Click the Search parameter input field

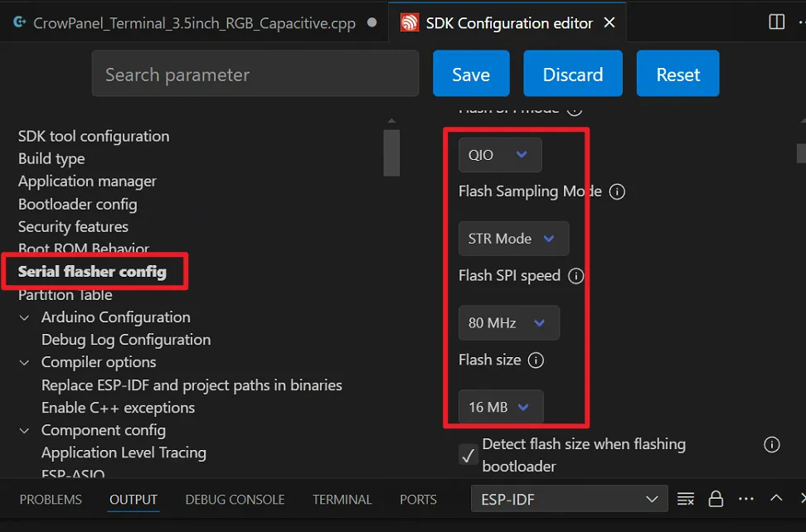pos(255,75)
